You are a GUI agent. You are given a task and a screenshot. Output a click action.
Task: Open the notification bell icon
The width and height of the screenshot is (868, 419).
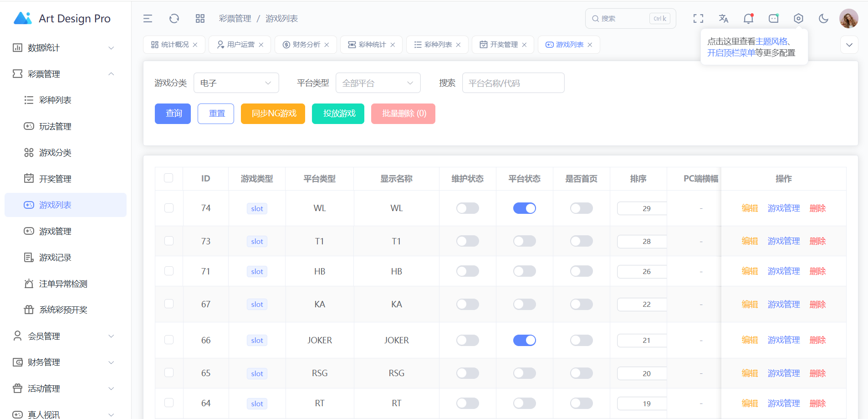click(748, 19)
